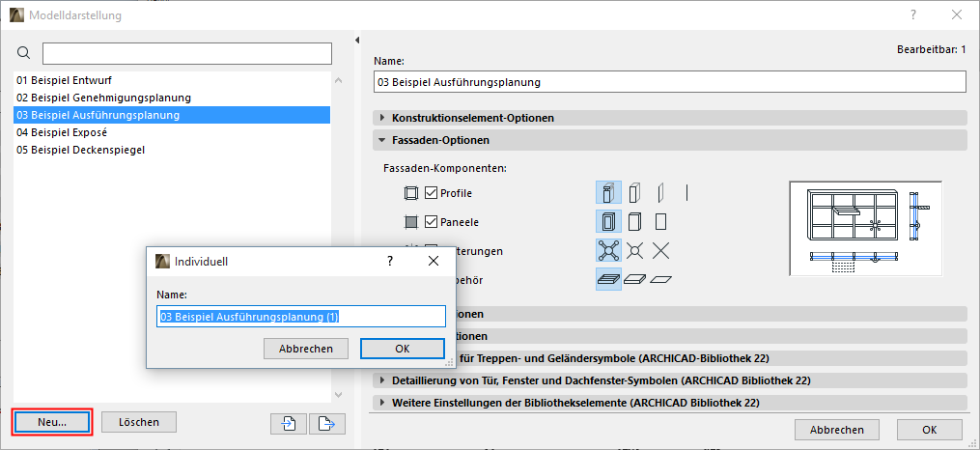This screenshot has width=980, height=450.
Task: Click the grey panel icon beside Paneele
Action: click(410, 222)
